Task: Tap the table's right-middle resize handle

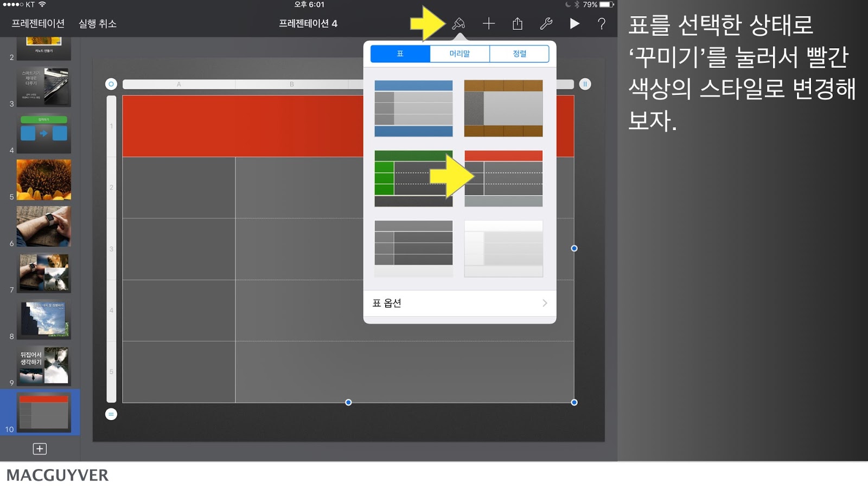Action: [574, 248]
